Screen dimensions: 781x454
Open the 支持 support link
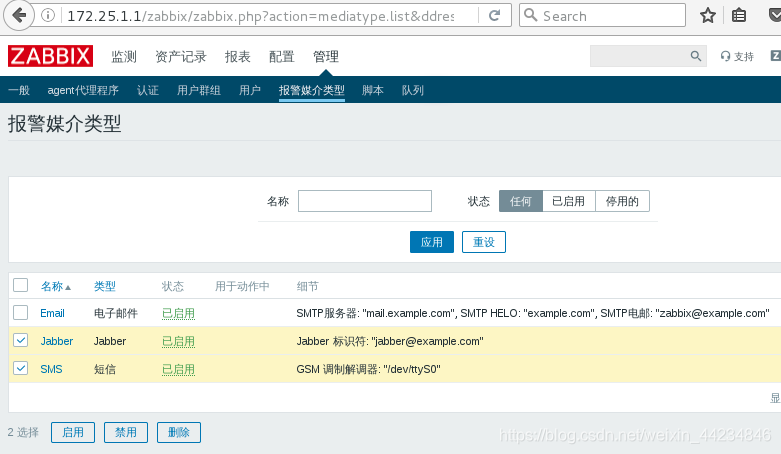coord(737,56)
